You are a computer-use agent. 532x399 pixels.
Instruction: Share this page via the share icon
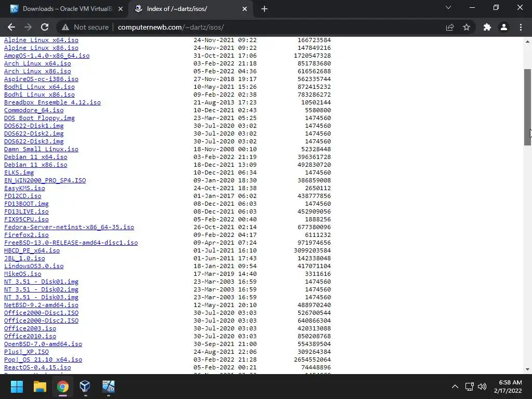point(450,27)
